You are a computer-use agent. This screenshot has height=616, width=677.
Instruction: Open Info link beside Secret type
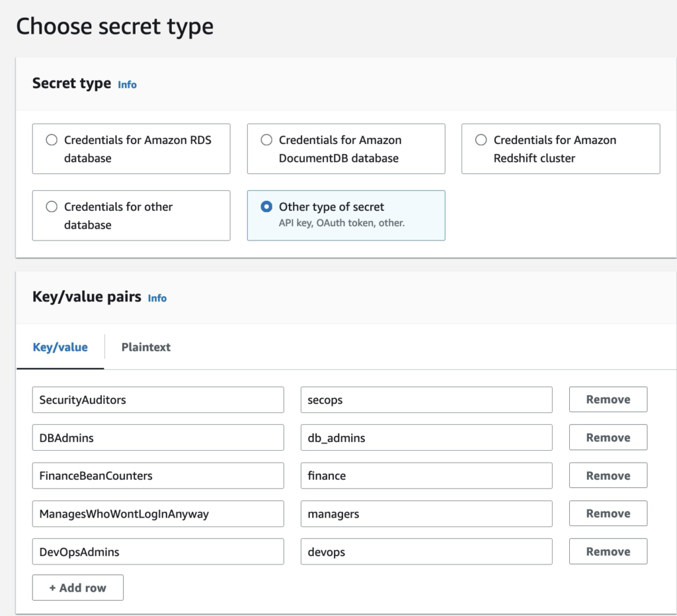pyautogui.click(x=127, y=85)
